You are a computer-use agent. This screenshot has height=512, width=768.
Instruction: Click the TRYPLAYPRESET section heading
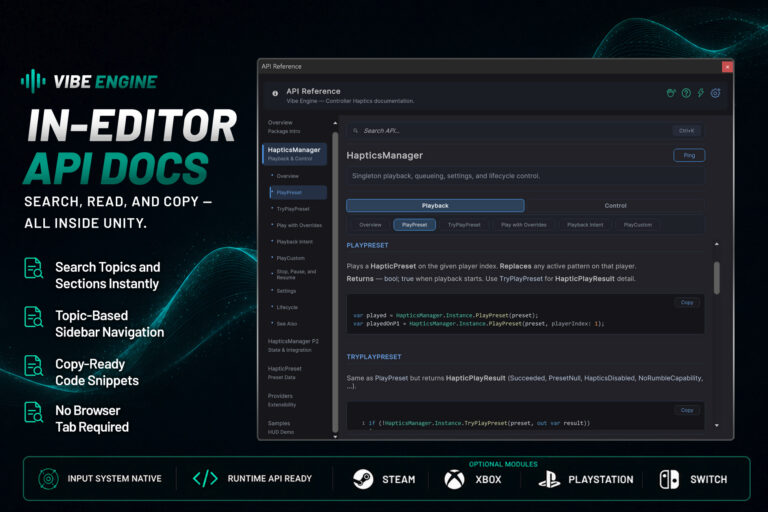pos(374,357)
